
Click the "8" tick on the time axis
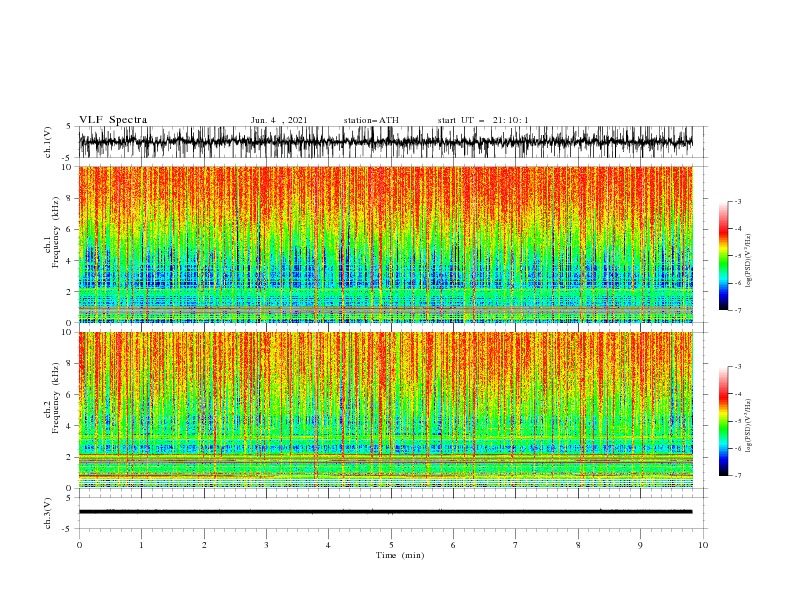coord(578,545)
